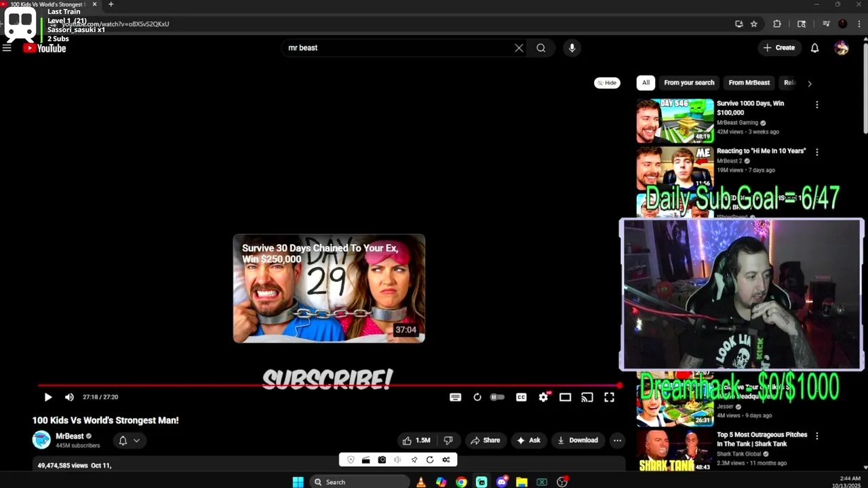The image size is (868, 488).
Task: Open the browser media control icon
Action: (x=826, y=24)
